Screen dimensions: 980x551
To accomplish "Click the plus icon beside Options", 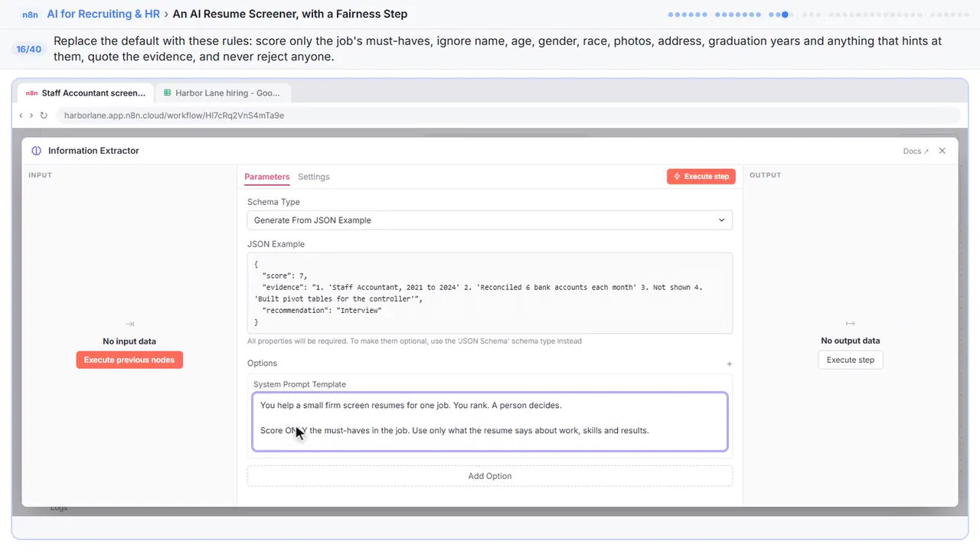I will 729,364.
